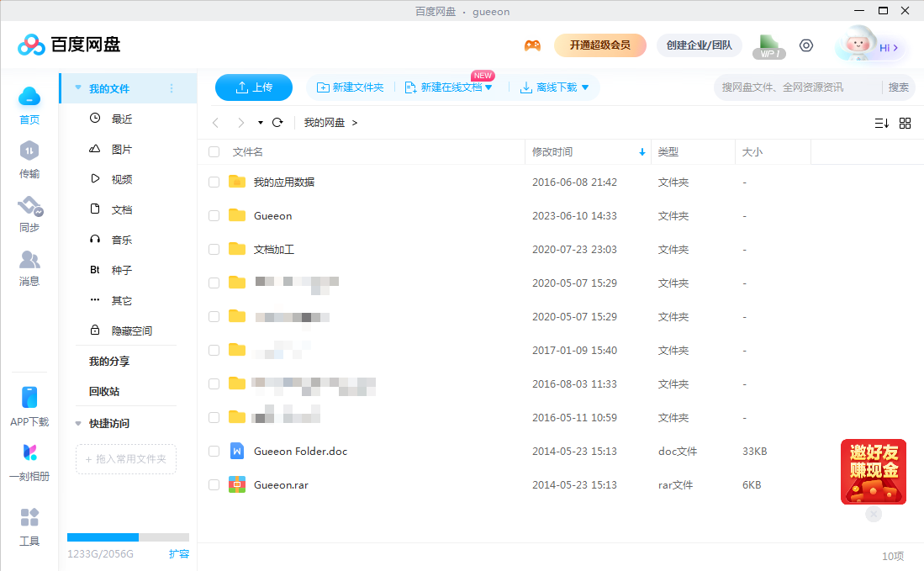Toggle the select-all checkbox in header row
924x571 pixels.
[214, 152]
